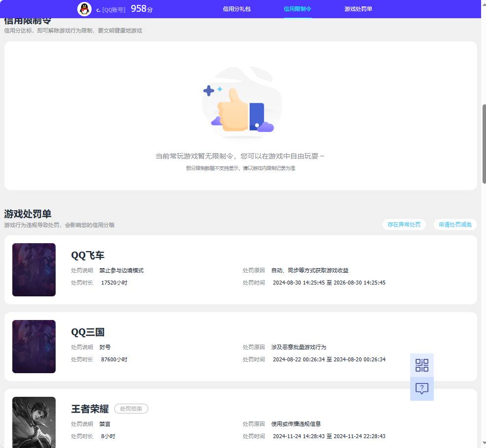
Task: Click the QQ飞车 title
Action: pyautogui.click(x=88, y=256)
